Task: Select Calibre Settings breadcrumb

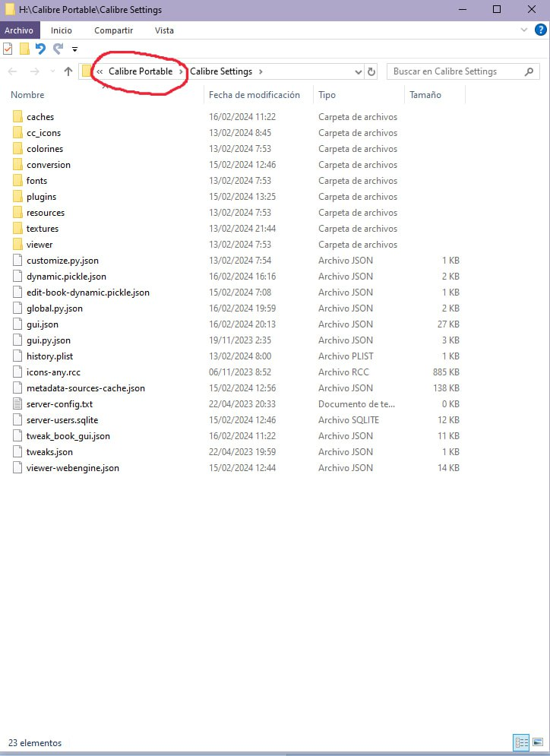Action: (221, 71)
